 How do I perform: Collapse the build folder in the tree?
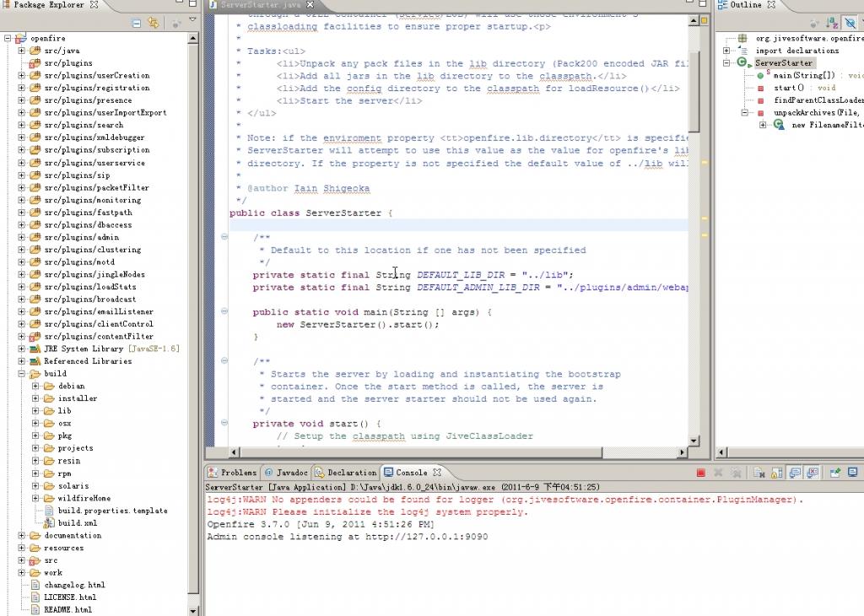22,373
